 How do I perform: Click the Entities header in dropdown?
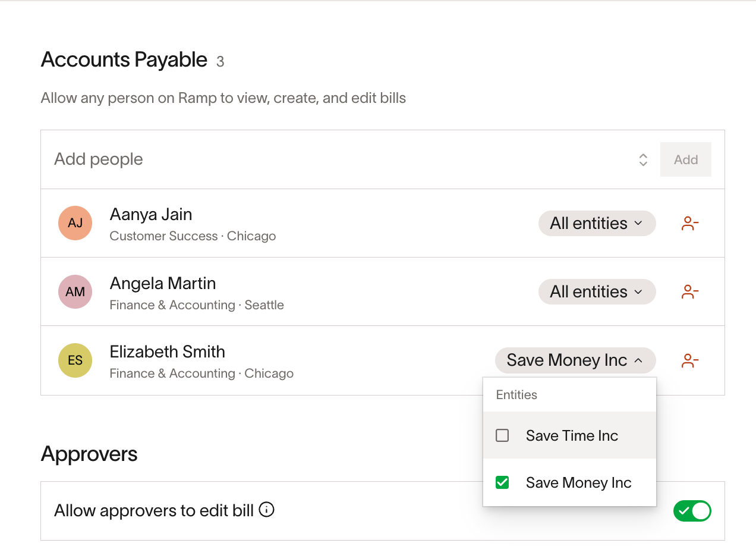[x=516, y=395]
